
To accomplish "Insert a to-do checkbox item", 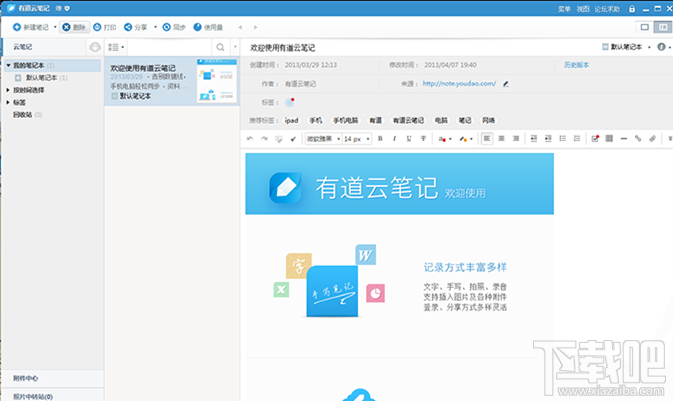I will 595,139.
